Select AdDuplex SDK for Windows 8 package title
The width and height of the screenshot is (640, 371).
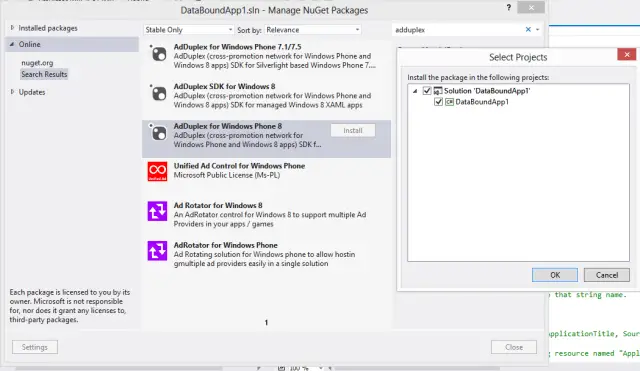coord(224,87)
